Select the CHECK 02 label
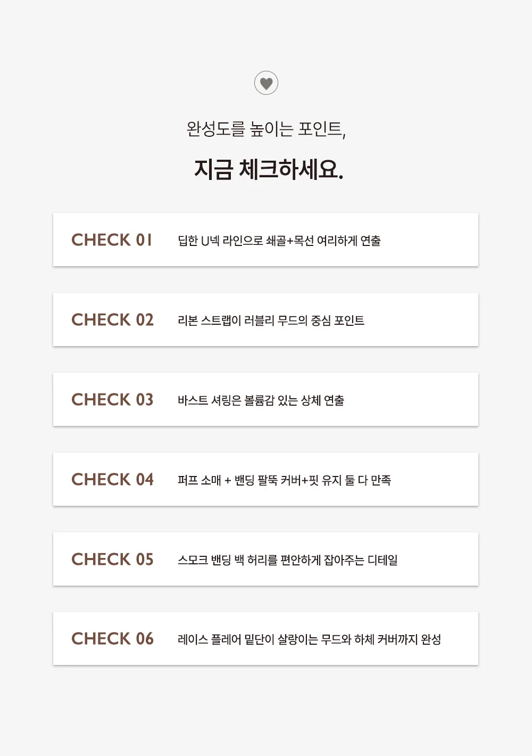Screen dimensions: 532x756 pyautogui.click(x=112, y=319)
